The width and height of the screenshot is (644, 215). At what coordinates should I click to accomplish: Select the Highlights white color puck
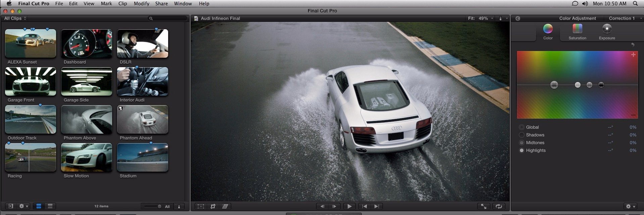coord(578,85)
